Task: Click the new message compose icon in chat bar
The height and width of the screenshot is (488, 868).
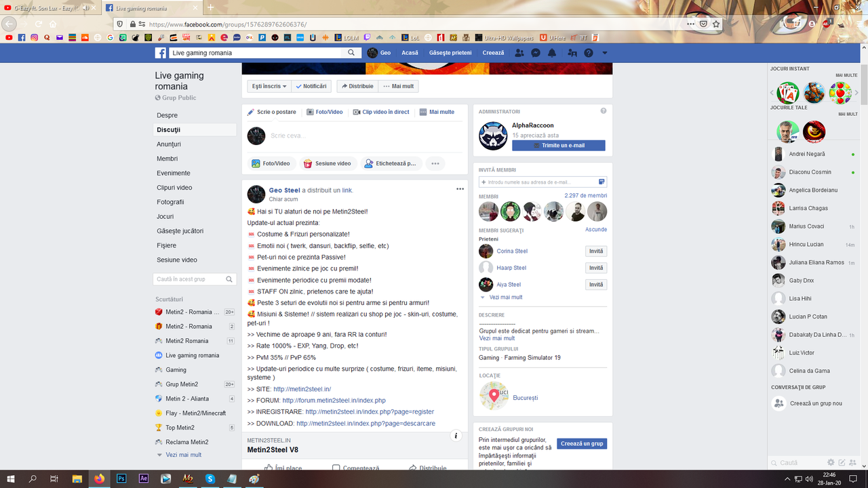Action: tap(842, 462)
